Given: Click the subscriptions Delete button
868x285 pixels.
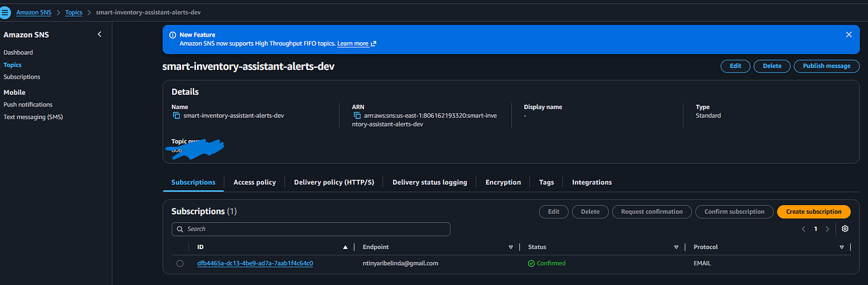Looking at the screenshot, I should click(590, 212).
